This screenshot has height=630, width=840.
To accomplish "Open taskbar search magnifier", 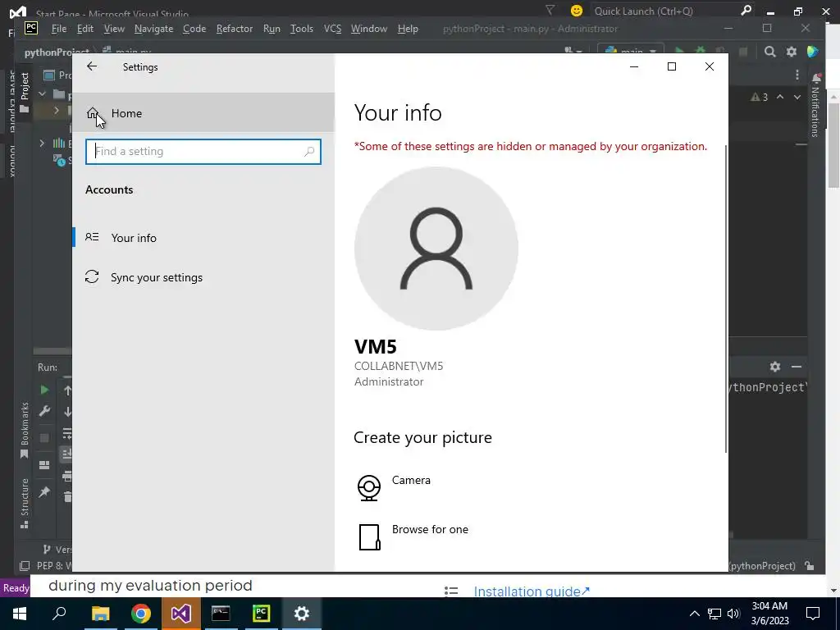I will pyautogui.click(x=59, y=614).
